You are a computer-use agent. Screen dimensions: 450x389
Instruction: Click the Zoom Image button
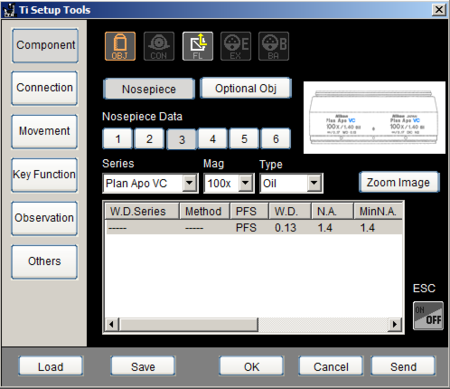(x=399, y=182)
